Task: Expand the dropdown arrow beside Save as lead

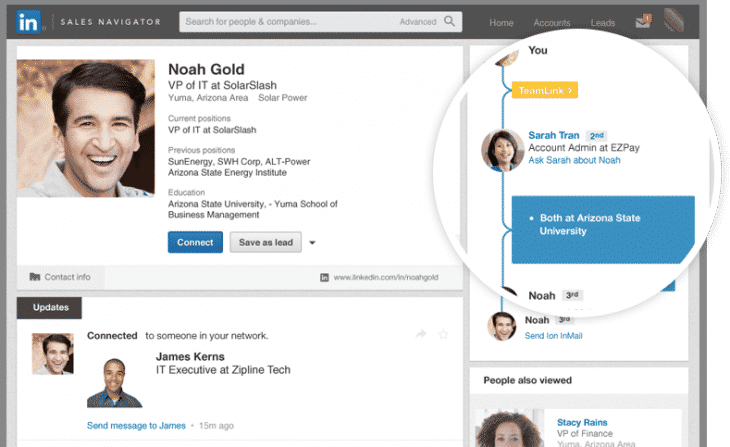Action: pos(312,242)
